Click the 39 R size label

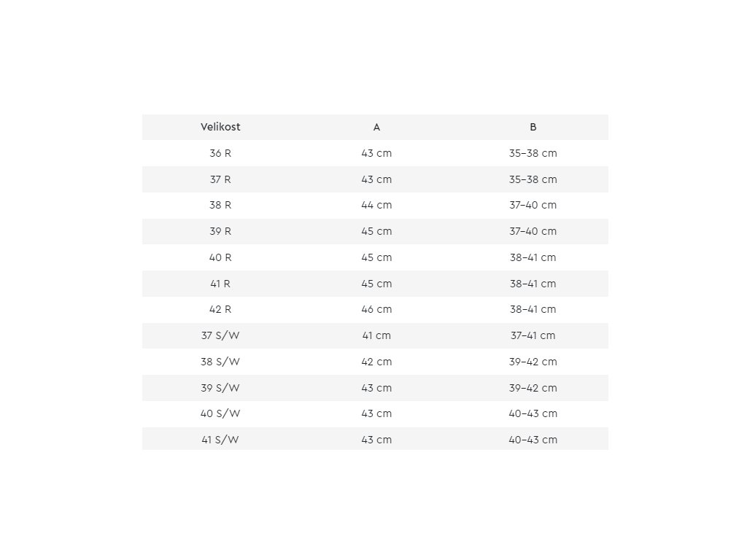220,231
